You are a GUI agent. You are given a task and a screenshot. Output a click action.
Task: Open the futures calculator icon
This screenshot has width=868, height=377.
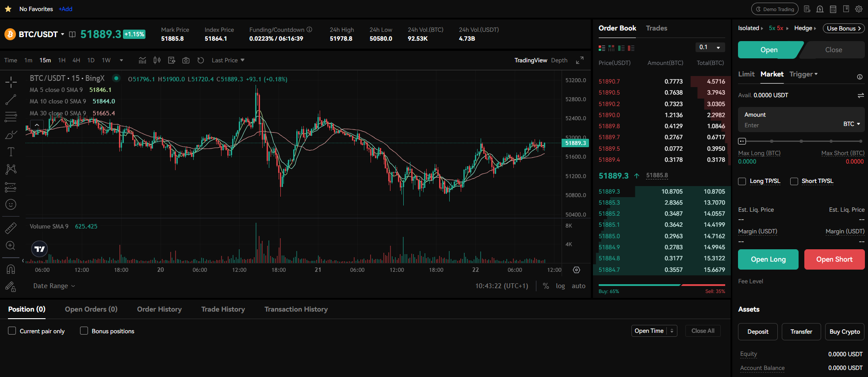(x=833, y=9)
